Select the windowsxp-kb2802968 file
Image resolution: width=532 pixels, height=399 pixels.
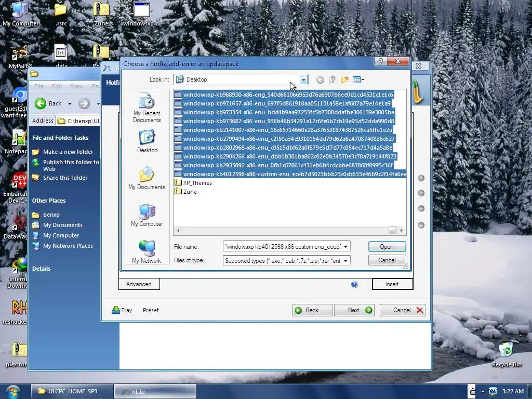283,148
